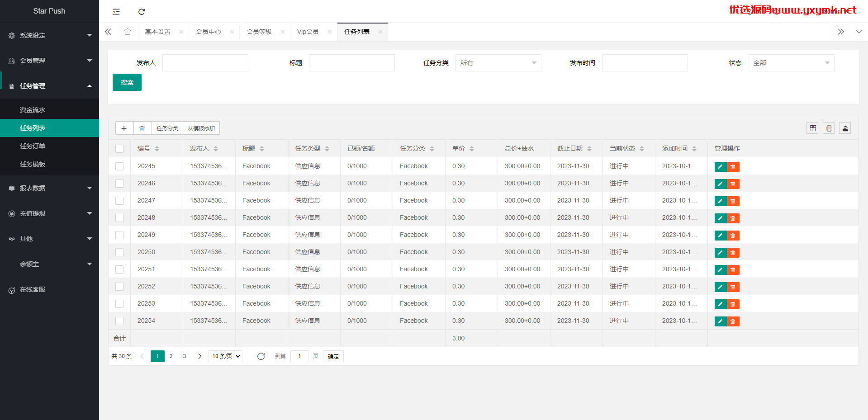Go to next page arrow
The height and width of the screenshot is (420, 868).
point(199,356)
